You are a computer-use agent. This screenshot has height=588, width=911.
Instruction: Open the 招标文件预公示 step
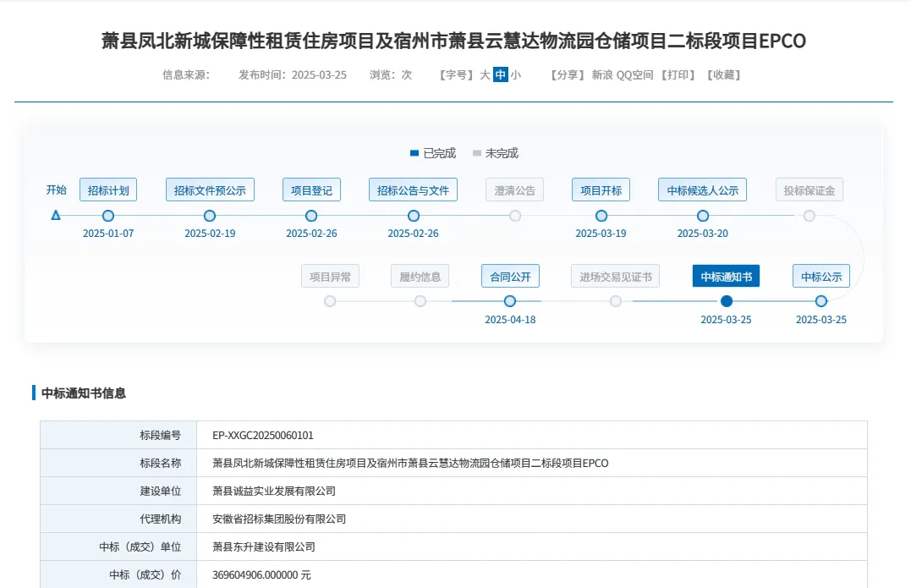click(210, 190)
